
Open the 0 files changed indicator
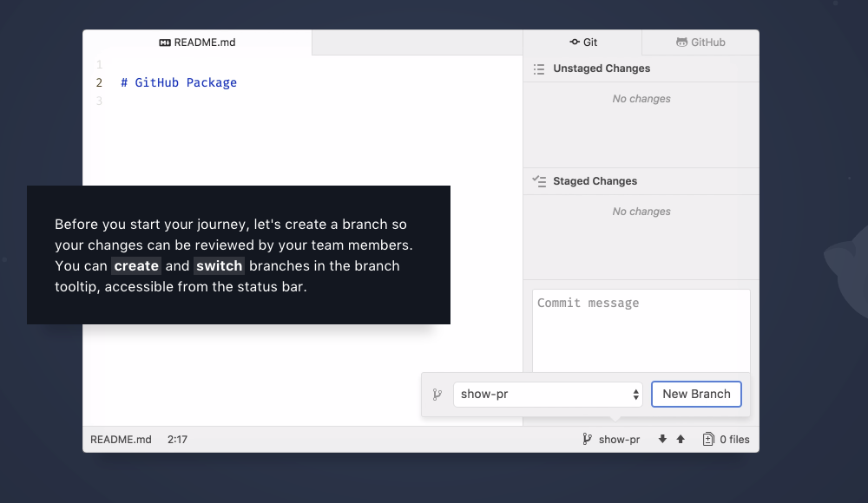(726, 440)
